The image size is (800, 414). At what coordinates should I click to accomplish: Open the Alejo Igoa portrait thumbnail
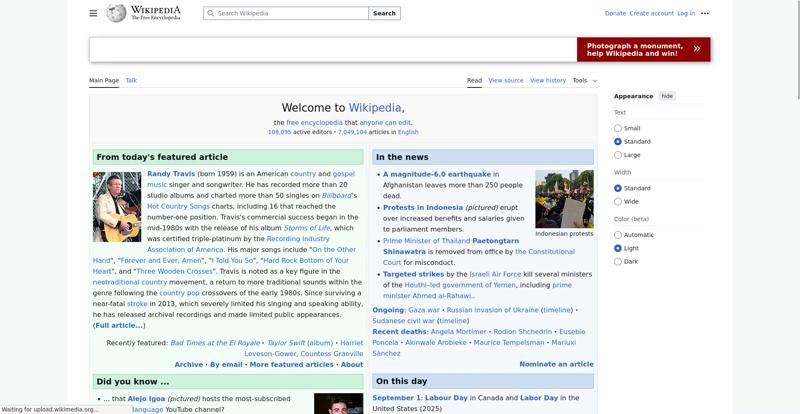(338, 403)
